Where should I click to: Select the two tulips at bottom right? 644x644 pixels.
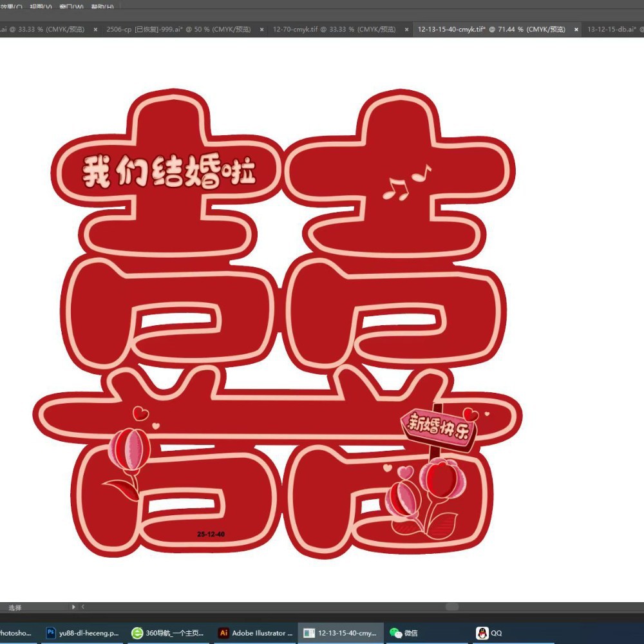(426, 499)
